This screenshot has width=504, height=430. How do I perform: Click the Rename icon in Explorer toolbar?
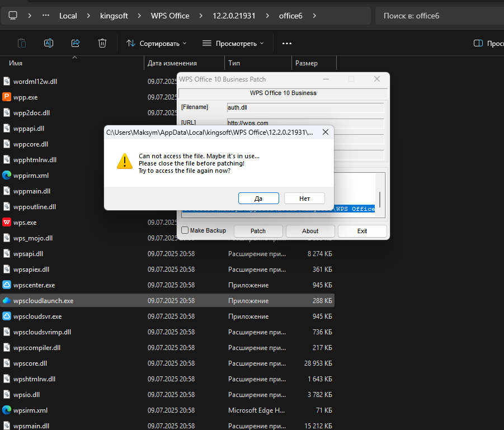point(49,43)
